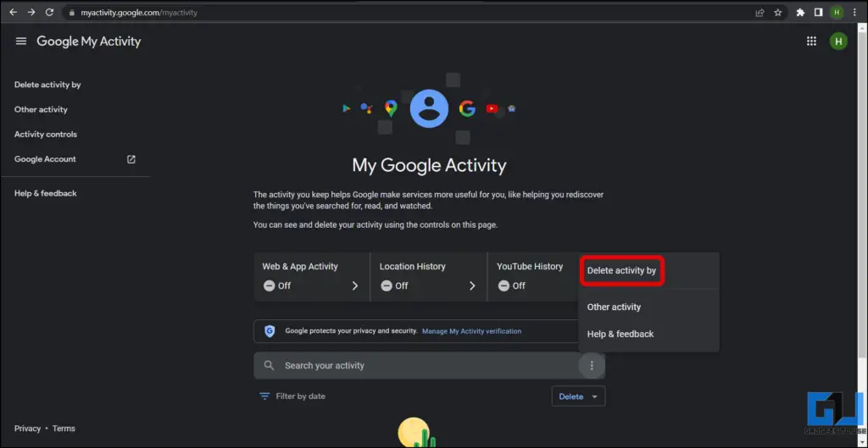The image size is (868, 448).
Task: Click the filter lines icon by Filter by date
Action: click(264, 396)
